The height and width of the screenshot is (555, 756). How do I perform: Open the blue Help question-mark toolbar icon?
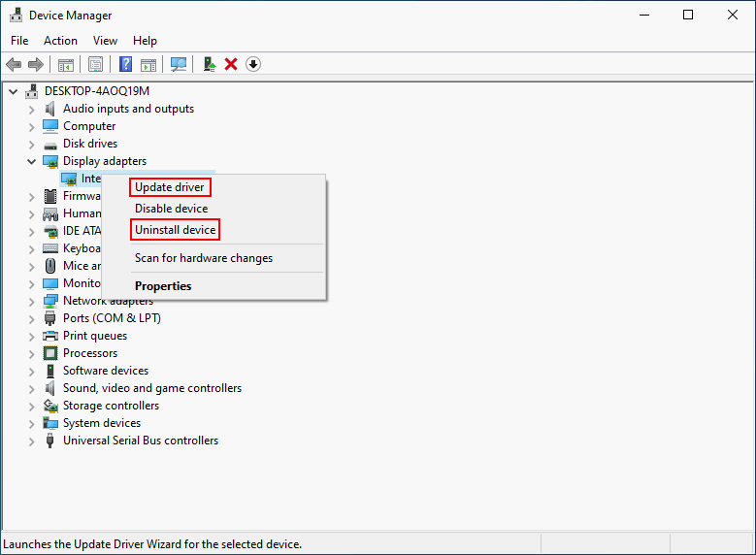[x=125, y=64]
